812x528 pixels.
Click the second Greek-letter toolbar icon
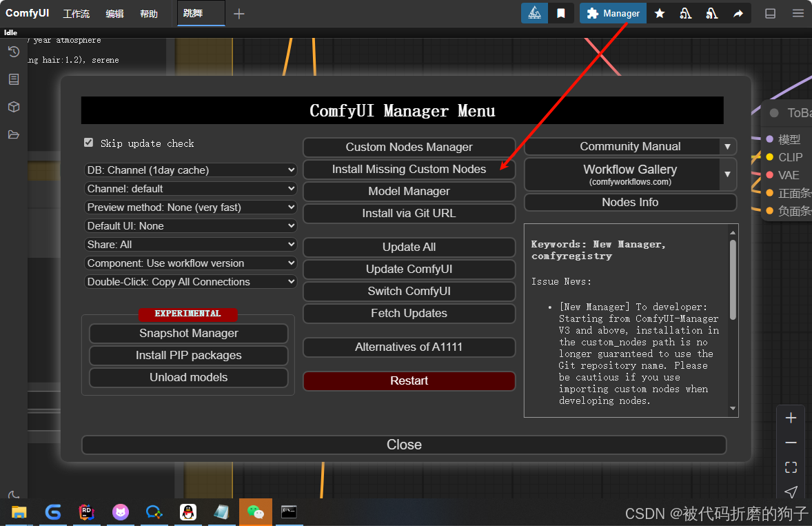[x=712, y=14]
